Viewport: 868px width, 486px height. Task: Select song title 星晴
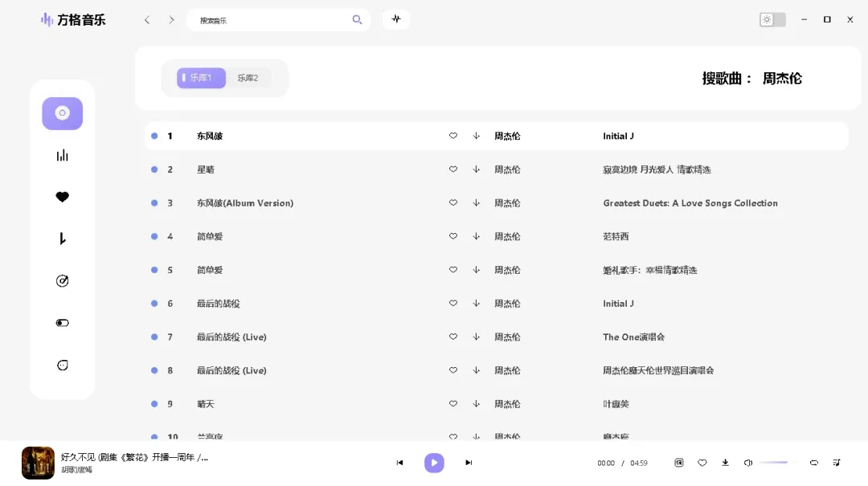(206, 170)
